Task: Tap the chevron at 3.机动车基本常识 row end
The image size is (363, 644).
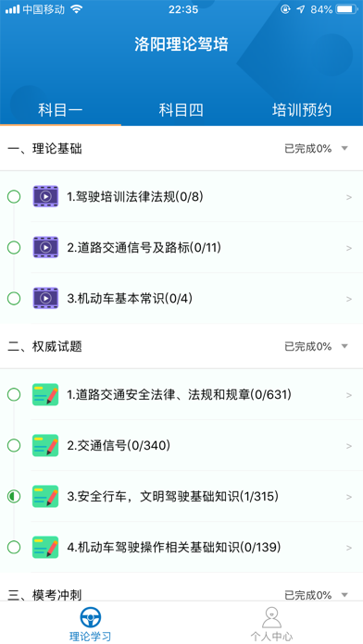Action: tap(349, 299)
